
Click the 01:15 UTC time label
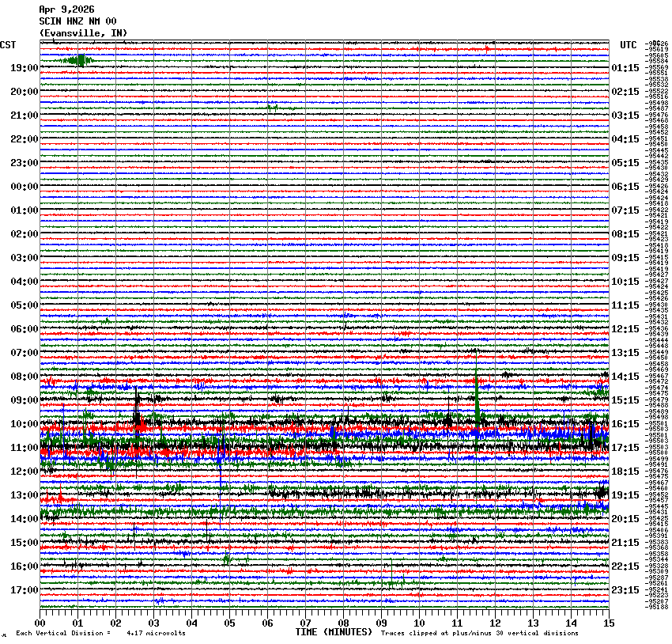(x=625, y=68)
